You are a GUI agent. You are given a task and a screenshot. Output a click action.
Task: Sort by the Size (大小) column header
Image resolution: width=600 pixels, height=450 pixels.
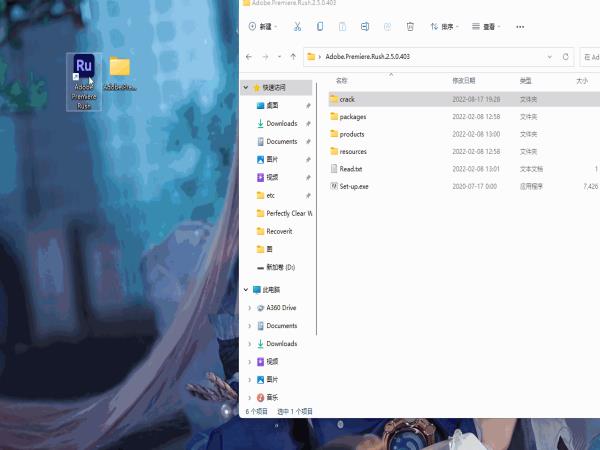[582, 81]
